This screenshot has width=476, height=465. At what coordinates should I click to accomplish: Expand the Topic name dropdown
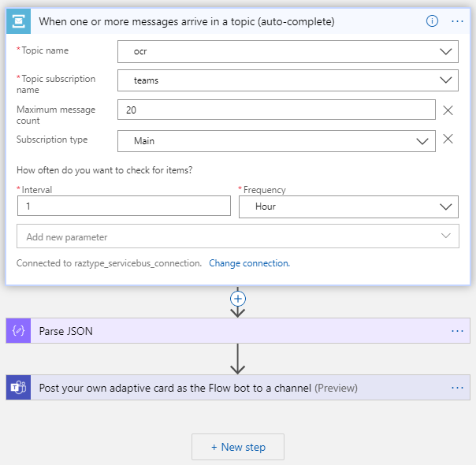pos(446,52)
